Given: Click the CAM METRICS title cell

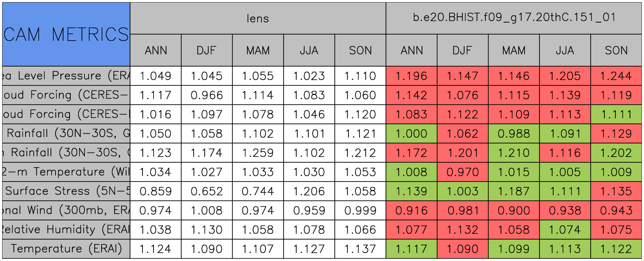Looking at the screenshot, I should pyautogui.click(x=66, y=34).
